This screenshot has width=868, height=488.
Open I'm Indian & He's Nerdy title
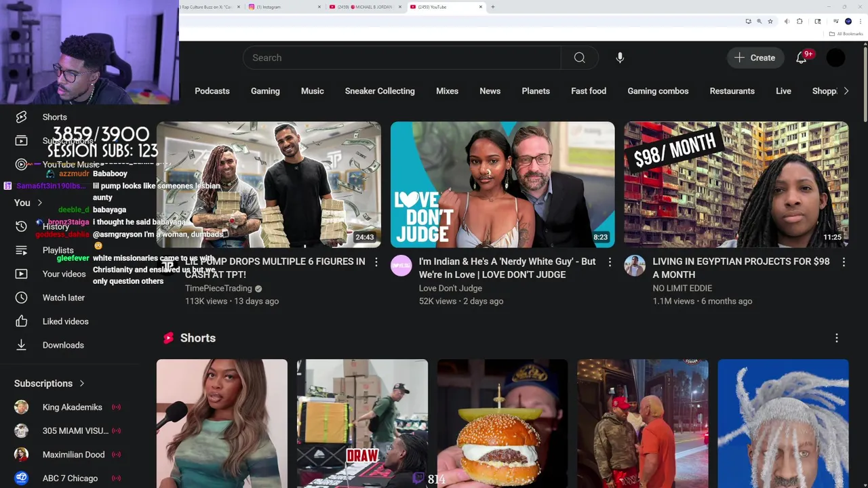coord(507,268)
